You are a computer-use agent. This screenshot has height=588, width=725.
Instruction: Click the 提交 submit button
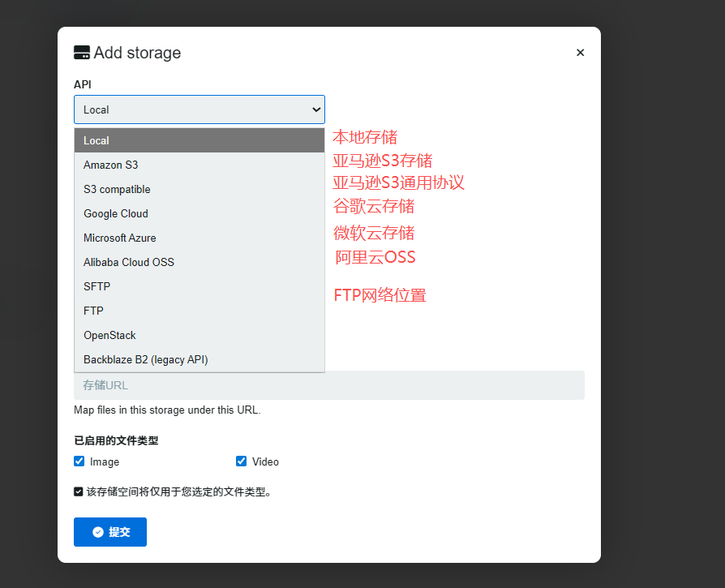110,532
